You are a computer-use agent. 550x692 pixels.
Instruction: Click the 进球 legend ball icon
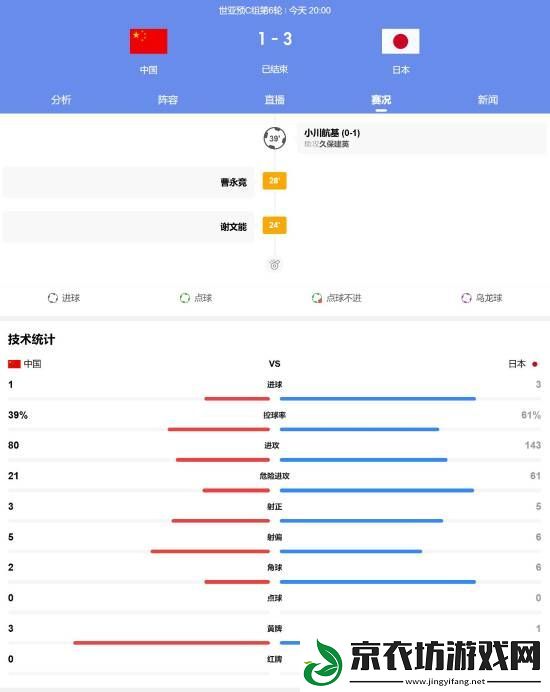click(x=53, y=298)
